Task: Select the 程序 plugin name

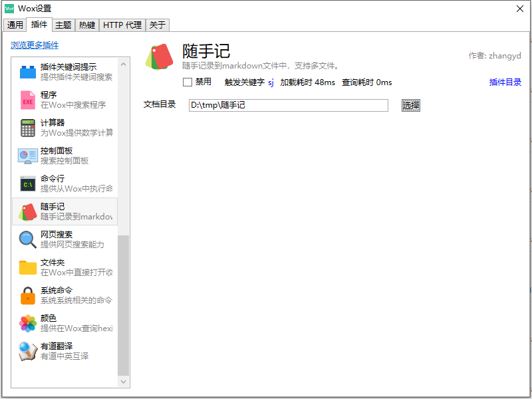Action: (49, 94)
